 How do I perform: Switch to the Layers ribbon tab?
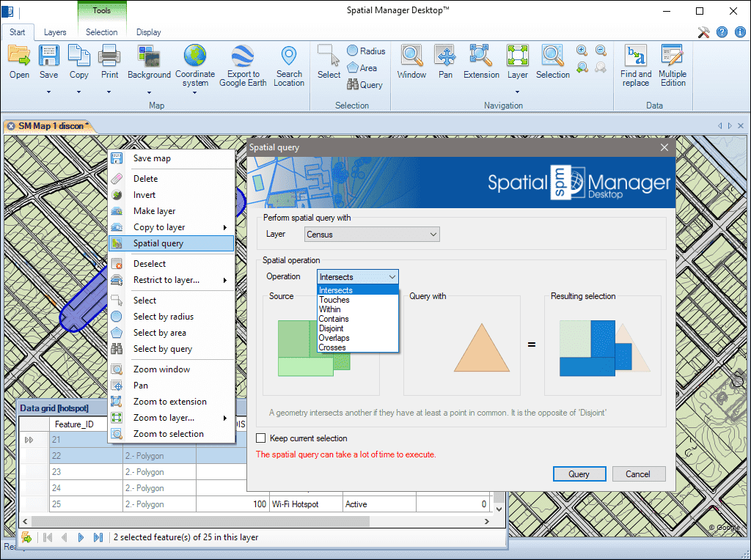tap(55, 32)
